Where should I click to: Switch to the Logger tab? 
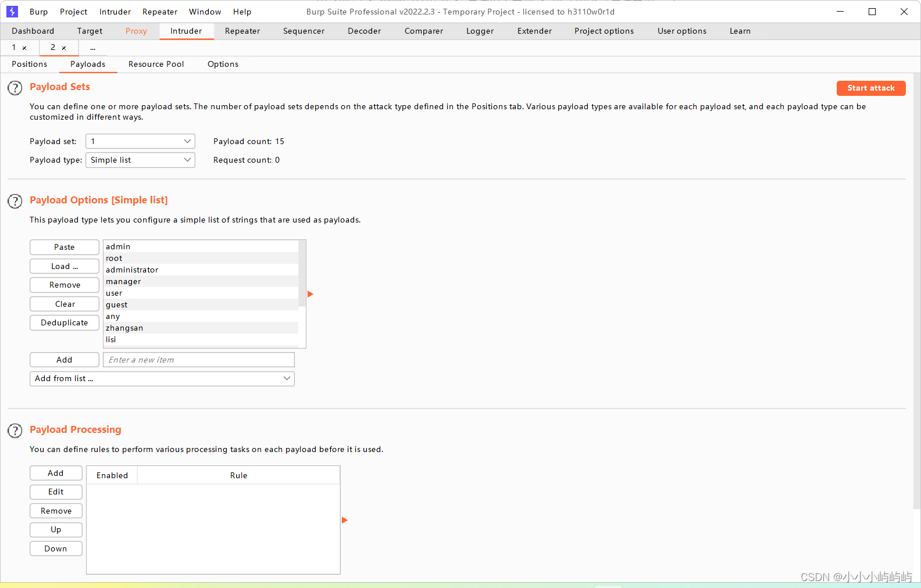pos(480,31)
